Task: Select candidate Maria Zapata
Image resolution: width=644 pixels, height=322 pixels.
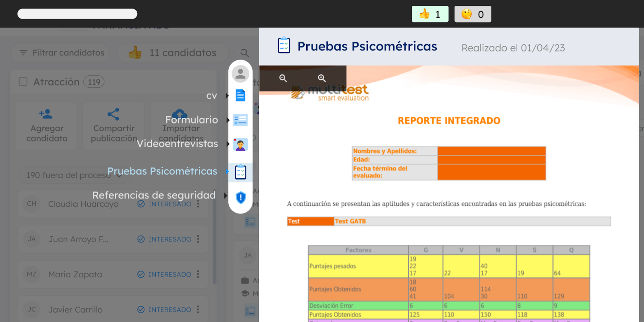Action: (75, 275)
